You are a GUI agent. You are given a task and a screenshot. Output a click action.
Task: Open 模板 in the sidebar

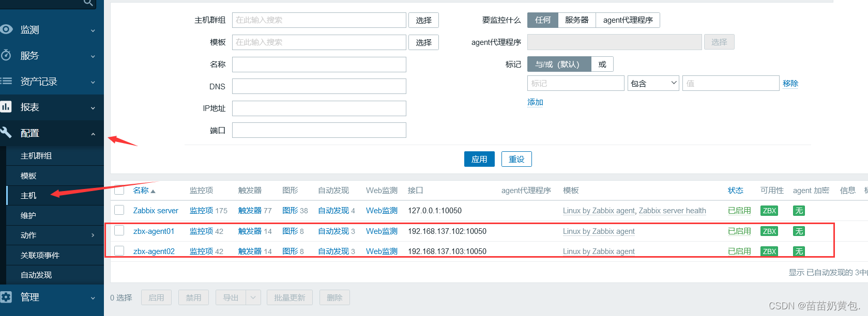(x=28, y=176)
